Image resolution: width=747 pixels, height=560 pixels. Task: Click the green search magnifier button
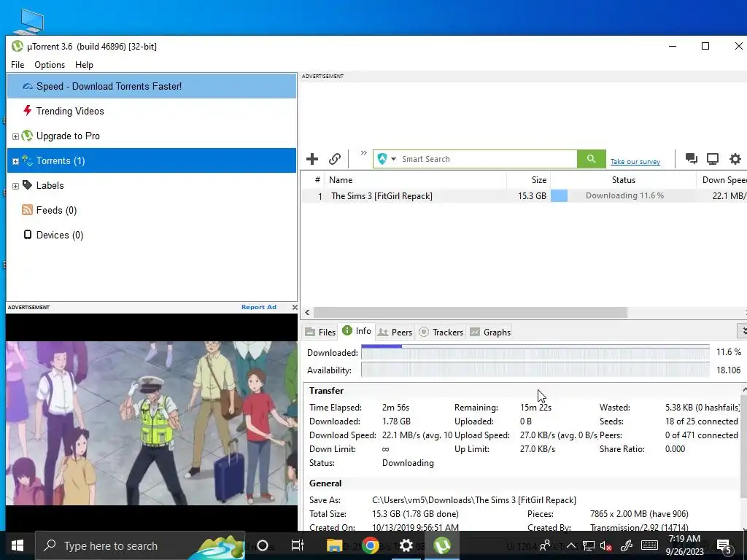(591, 159)
